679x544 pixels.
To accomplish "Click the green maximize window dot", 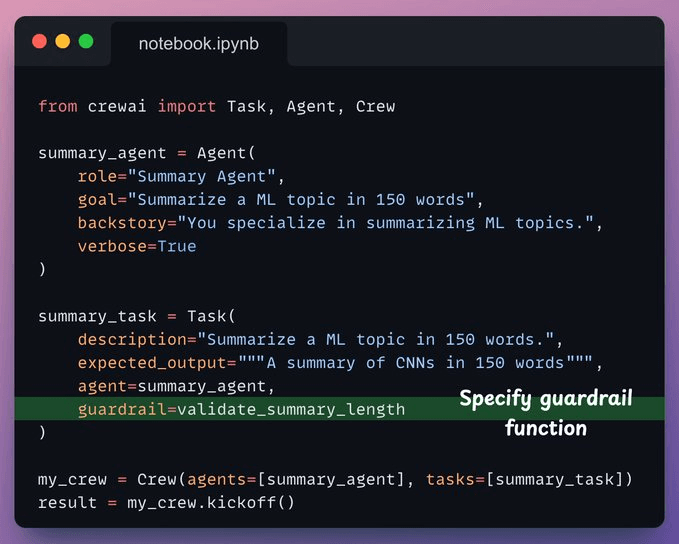I will [x=86, y=41].
